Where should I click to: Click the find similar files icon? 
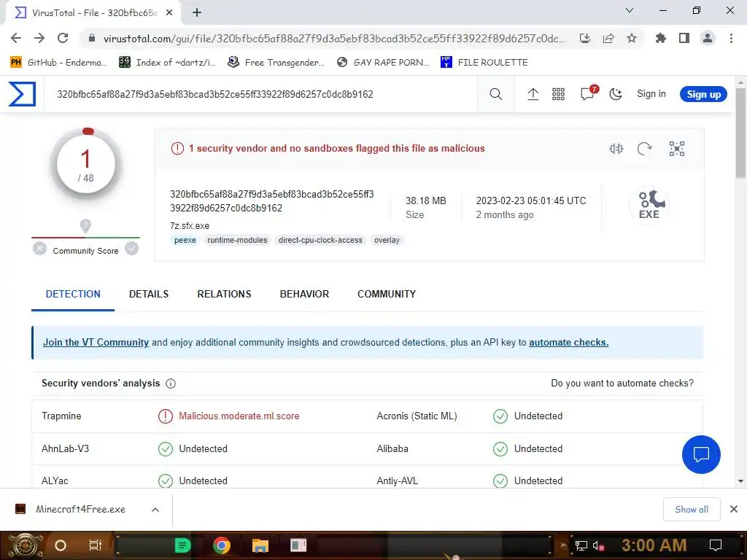616,149
